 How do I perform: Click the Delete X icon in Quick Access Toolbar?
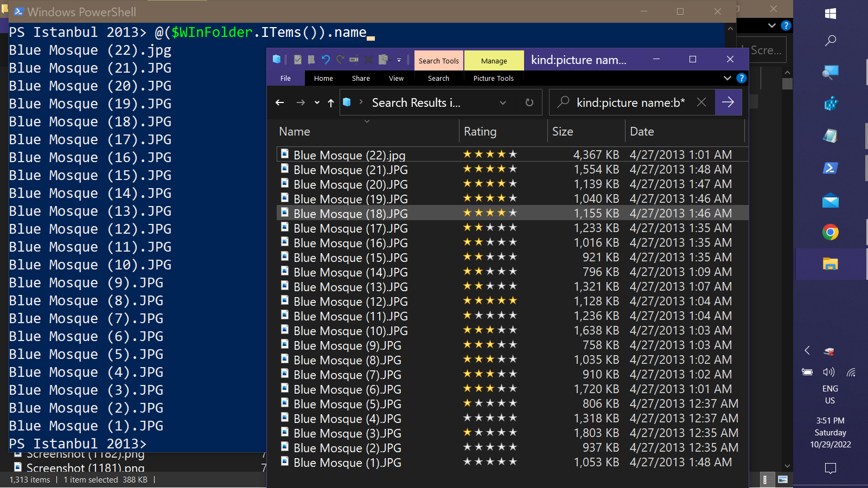pyautogui.click(x=368, y=60)
